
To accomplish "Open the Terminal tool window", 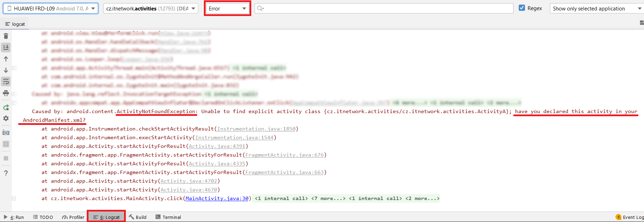I will click(168, 217).
